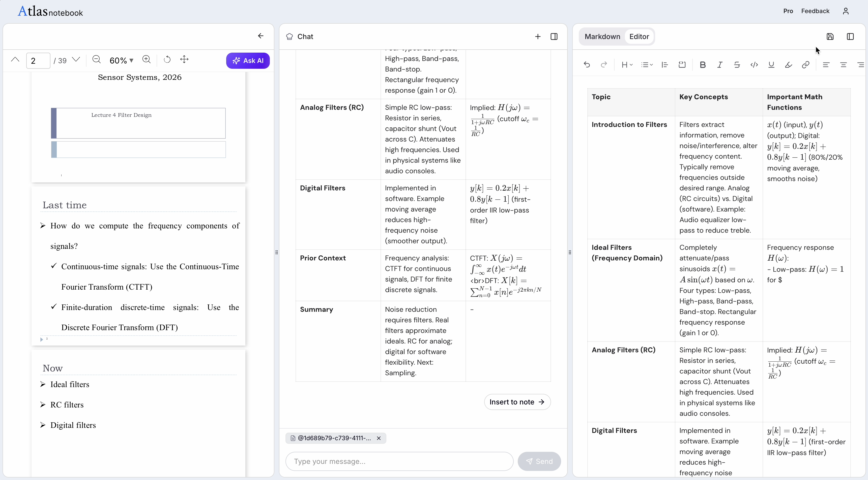Click the zoom out magnifier icon
The image size is (868, 480).
coord(96,60)
